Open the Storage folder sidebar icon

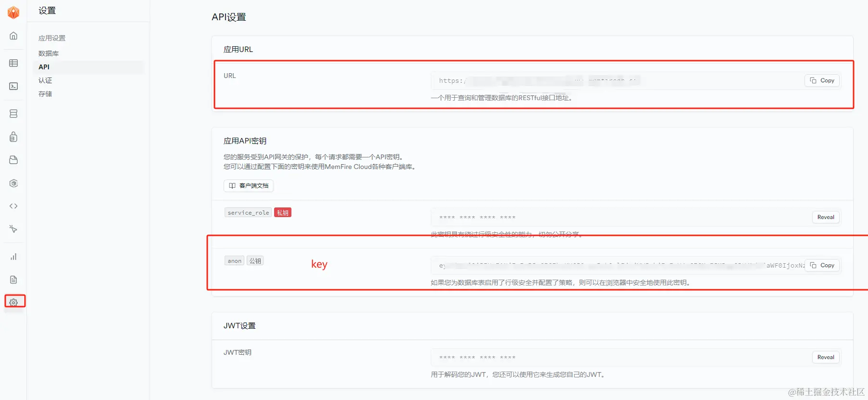[13, 160]
